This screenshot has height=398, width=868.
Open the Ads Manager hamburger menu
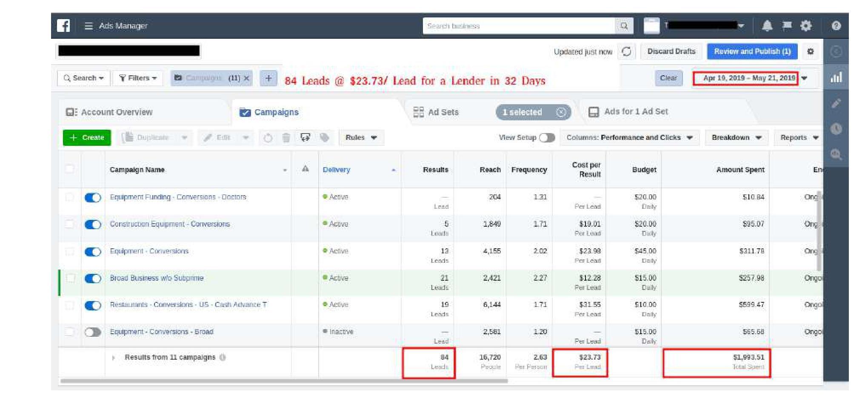[89, 26]
